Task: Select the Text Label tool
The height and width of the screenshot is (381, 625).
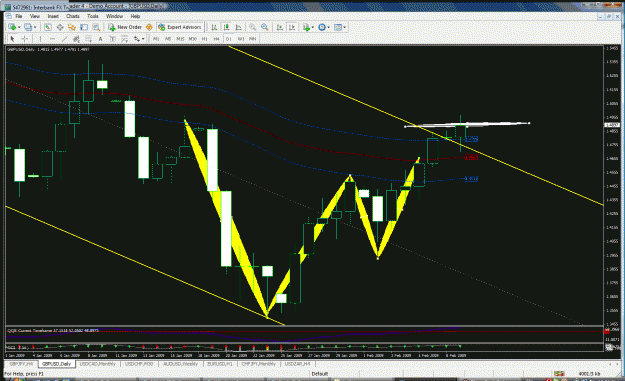Action: pos(112,39)
